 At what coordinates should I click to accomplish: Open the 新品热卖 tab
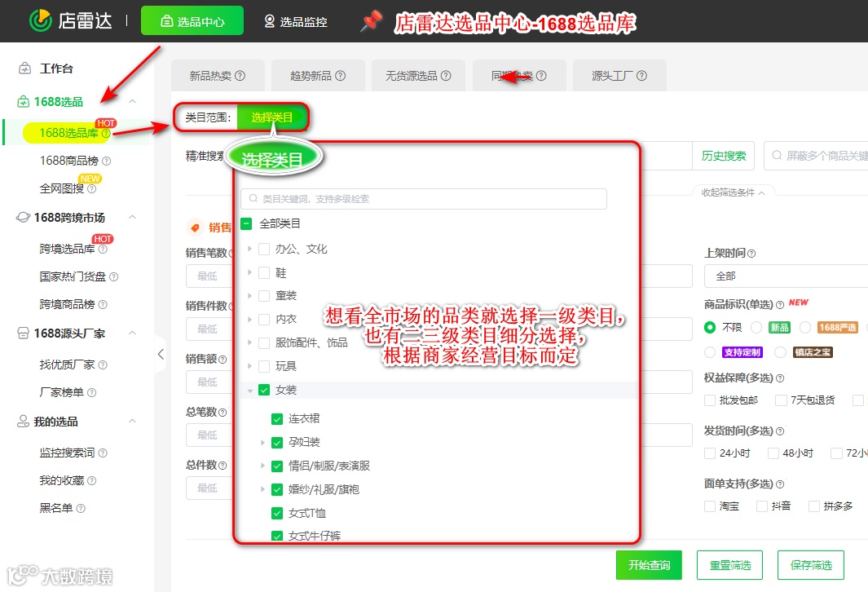[x=218, y=76]
